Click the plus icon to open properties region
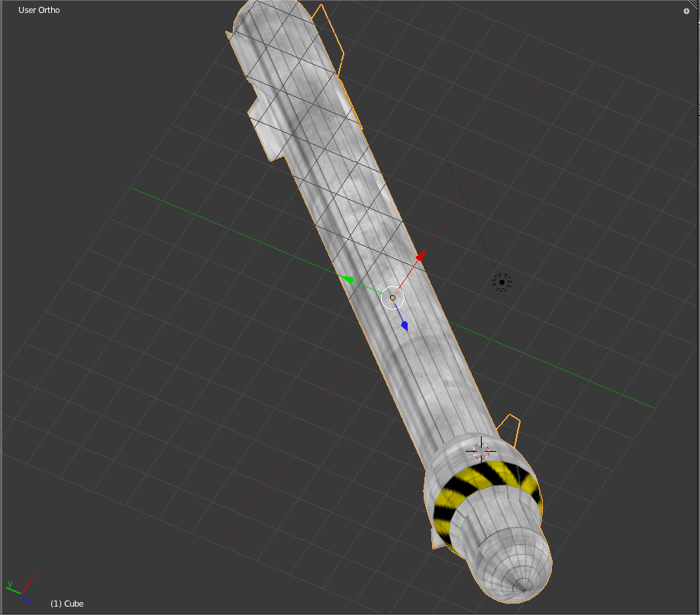 point(686,11)
